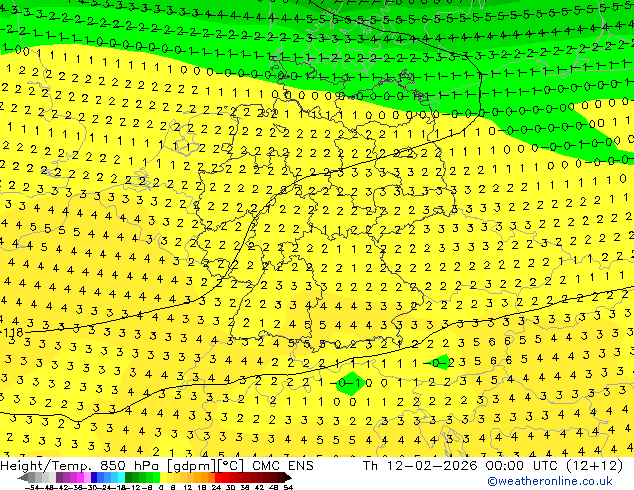The height and width of the screenshot is (490, 634).
Task: Click the cyan swatch in the temperature legend
Action: pyautogui.click(x=121, y=477)
